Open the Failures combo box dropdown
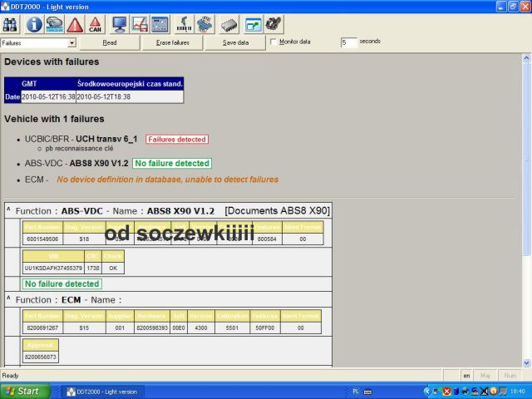Screen dimensions: 532x399 tap(71, 43)
